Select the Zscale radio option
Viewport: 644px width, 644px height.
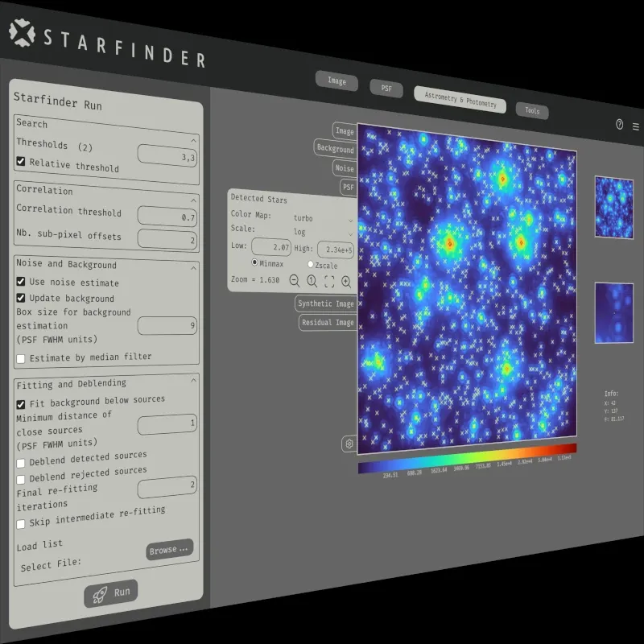[x=311, y=264]
